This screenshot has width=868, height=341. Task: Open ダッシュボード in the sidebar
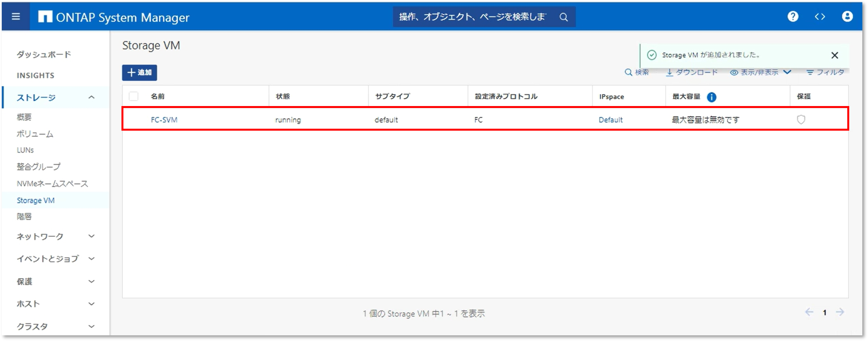coord(44,54)
